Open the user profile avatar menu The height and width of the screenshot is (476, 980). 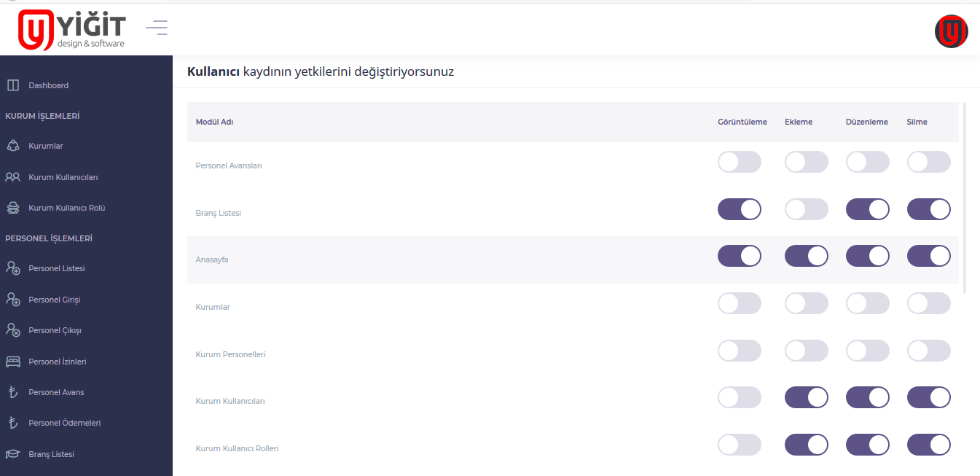point(951,31)
